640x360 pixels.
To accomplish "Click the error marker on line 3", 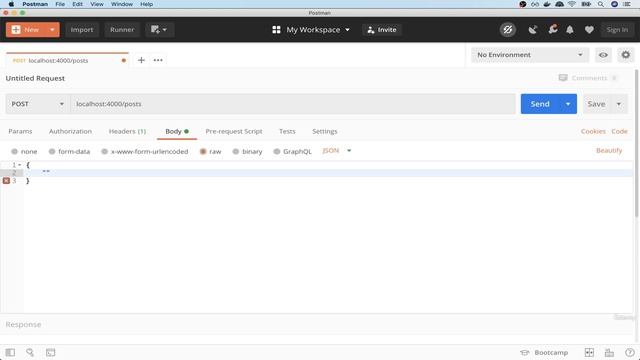I will click(x=6, y=181).
